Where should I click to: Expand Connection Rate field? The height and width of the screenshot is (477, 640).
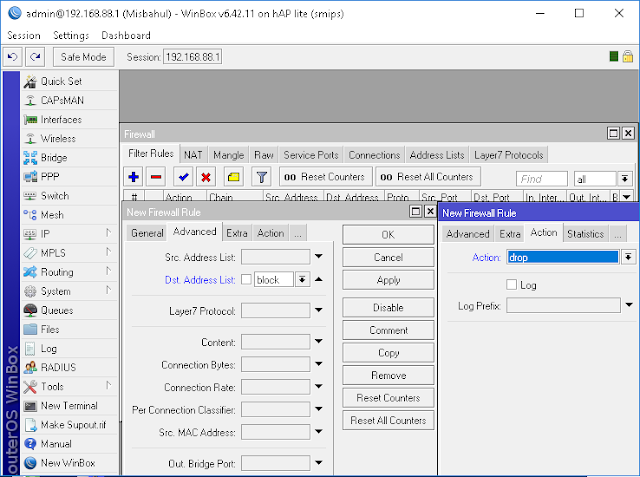pyautogui.click(x=319, y=386)
